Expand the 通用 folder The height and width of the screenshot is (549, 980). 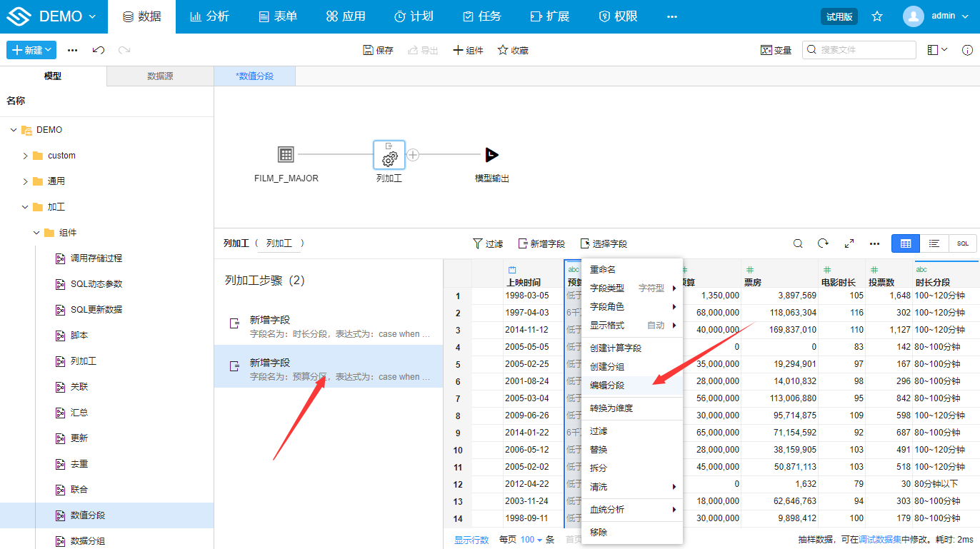point(25,181)
